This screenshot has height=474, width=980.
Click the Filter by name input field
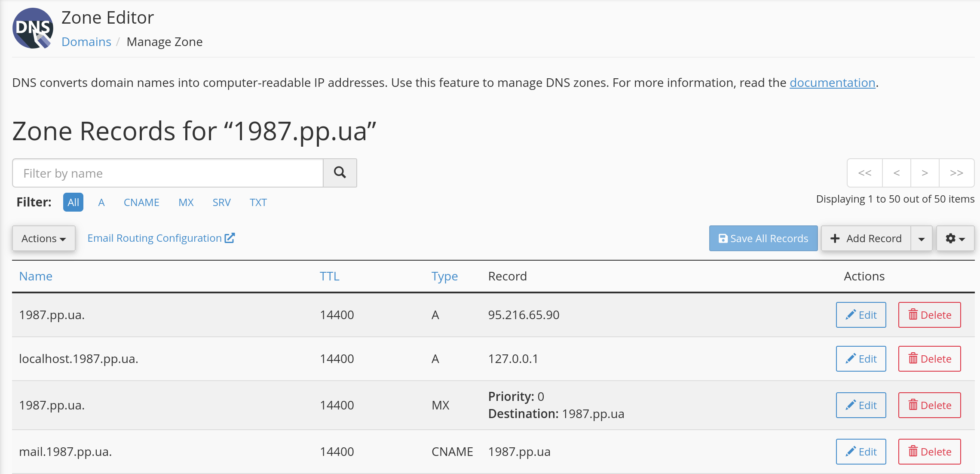click(x=168, y=173)
